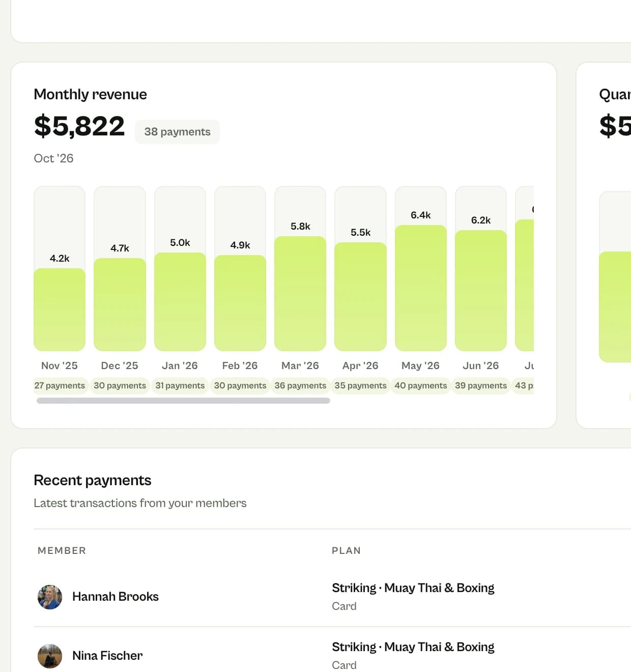Click the Jun '26 month label
Viewport: 631px width, 672px height.
(481, 366)
